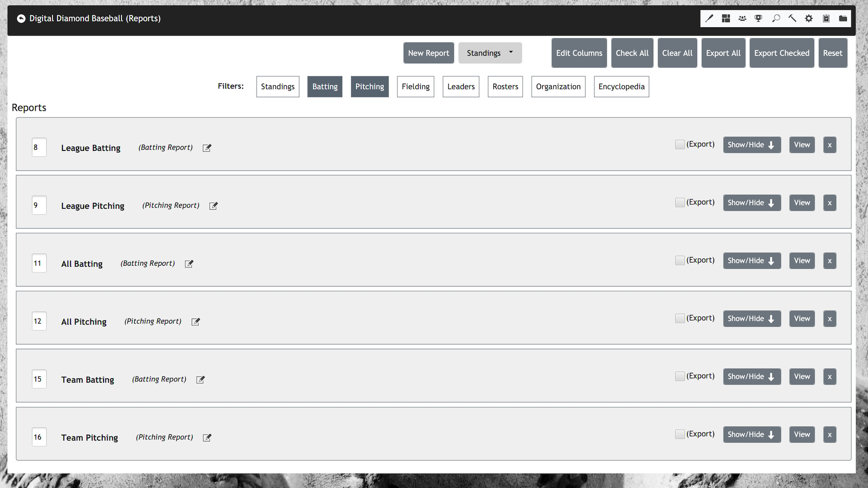Open the folder icon in the toolbar

point(843,18)
